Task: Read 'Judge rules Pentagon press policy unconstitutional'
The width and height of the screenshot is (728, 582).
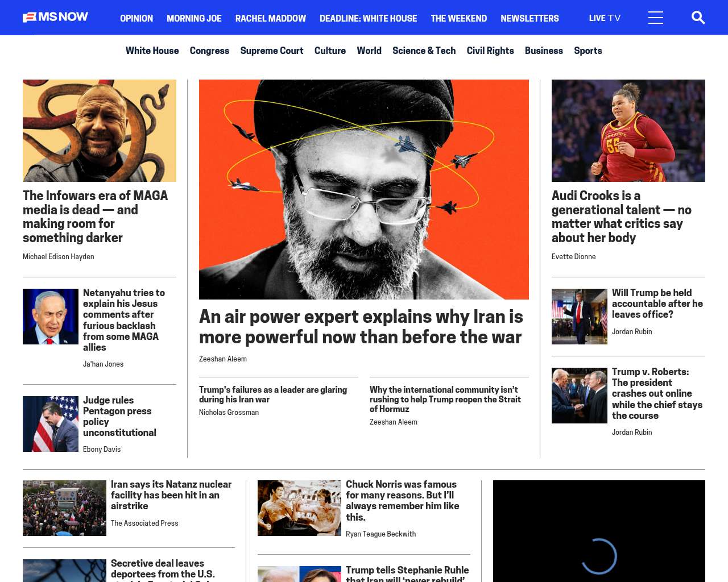Action: pos(119,417)
